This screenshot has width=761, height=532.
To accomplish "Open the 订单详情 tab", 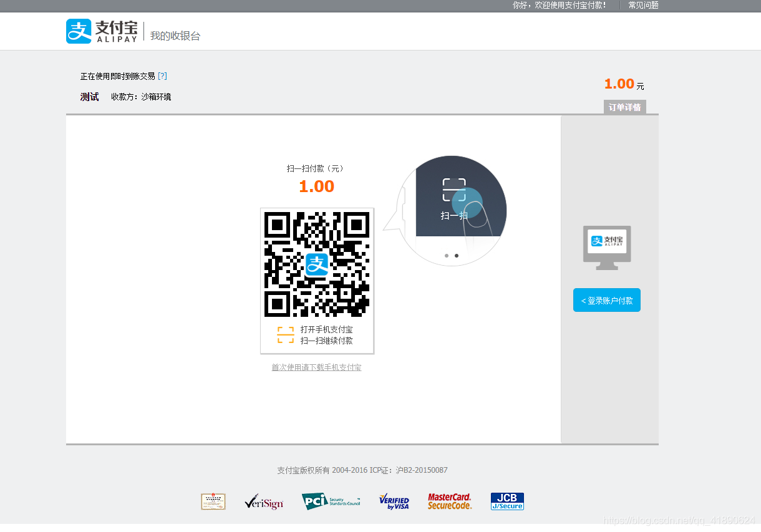I will [625, 107].
